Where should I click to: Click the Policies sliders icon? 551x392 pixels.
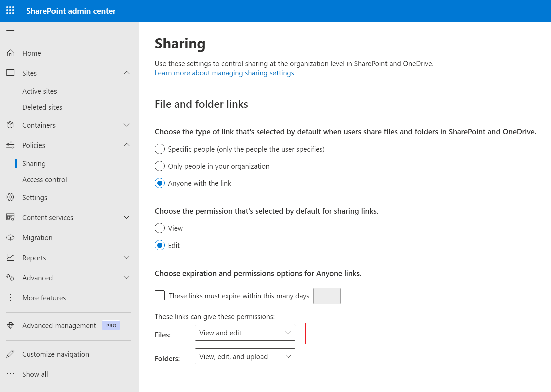(x=10, y=145)
